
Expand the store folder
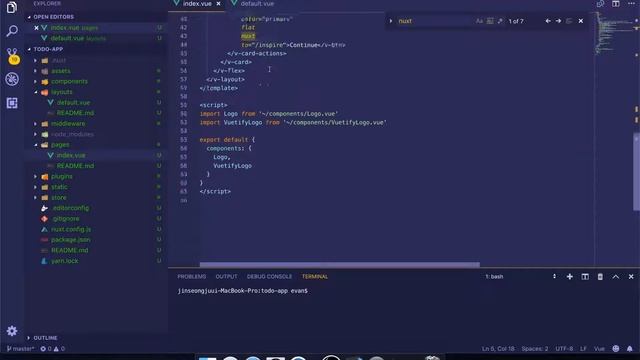[59, 198]
